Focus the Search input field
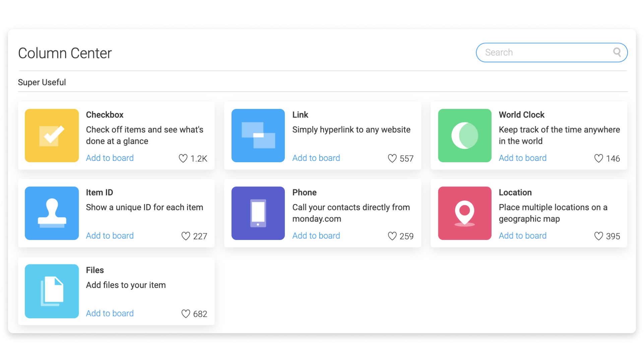The width and height of the screenshot is (644, 362). click(x=552, y=52)
